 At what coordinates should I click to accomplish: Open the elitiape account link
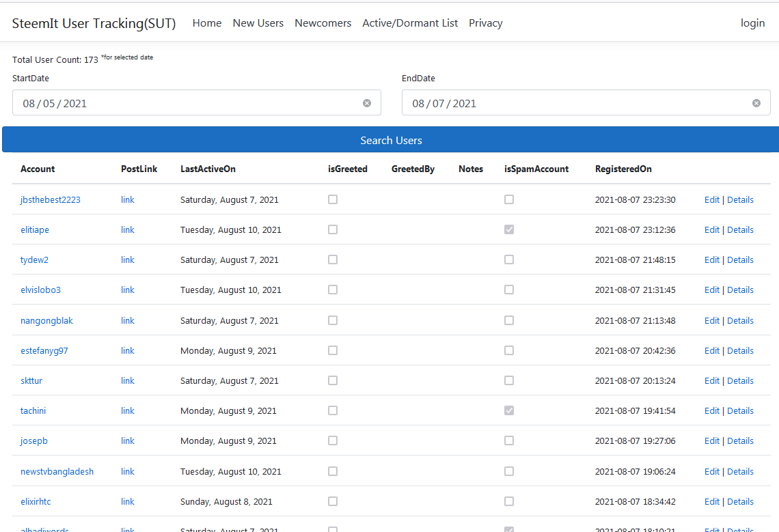(x=35, y=230)
